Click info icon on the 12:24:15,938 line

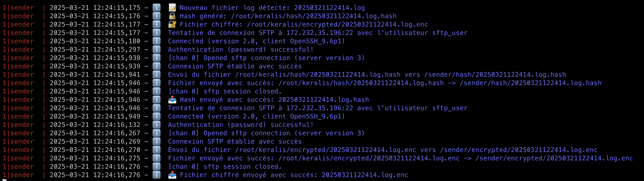[156, 58]
